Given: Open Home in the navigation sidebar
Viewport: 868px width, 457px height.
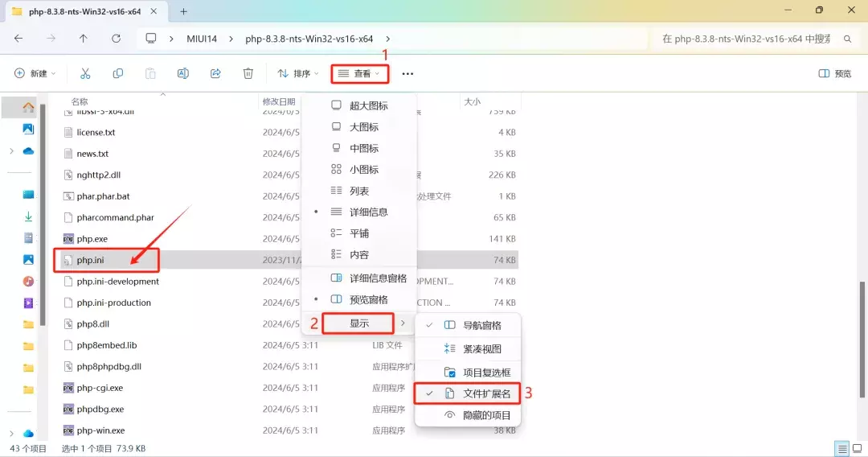Looking at the screenshot, I should coord(28,108).
